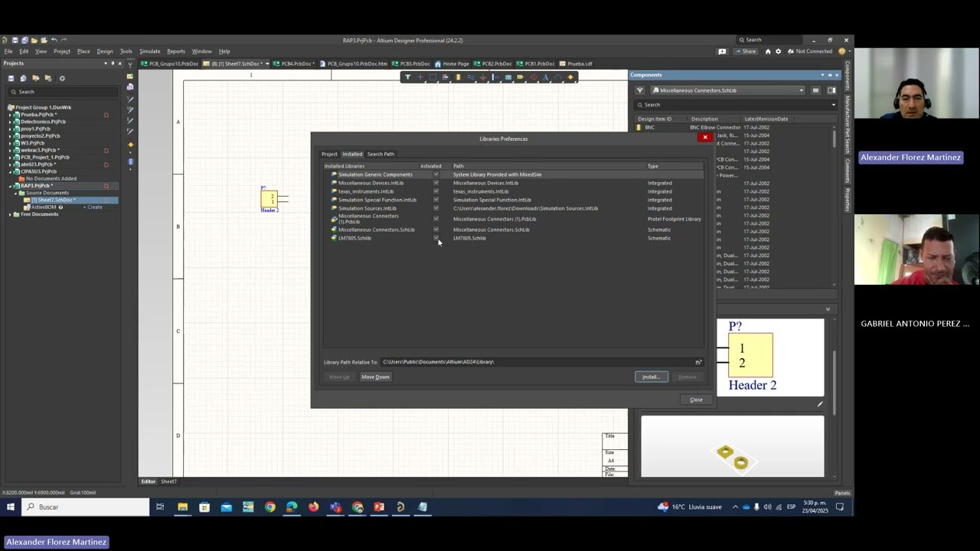The height and width of the screenshot is (551, 980).
Task: Collapse the RAP3.PrjPcb project node
Action: pos(10,186)
